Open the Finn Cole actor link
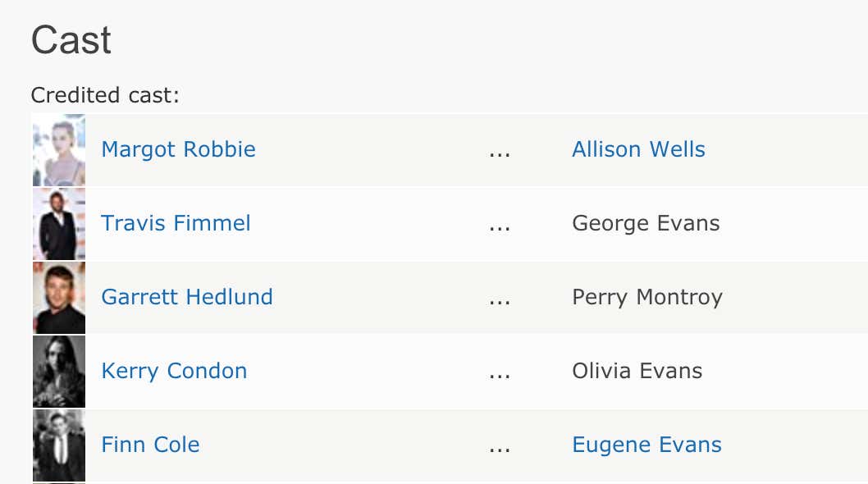The width and height of the screenshot is (868, 484). click(x=150, y=445)
